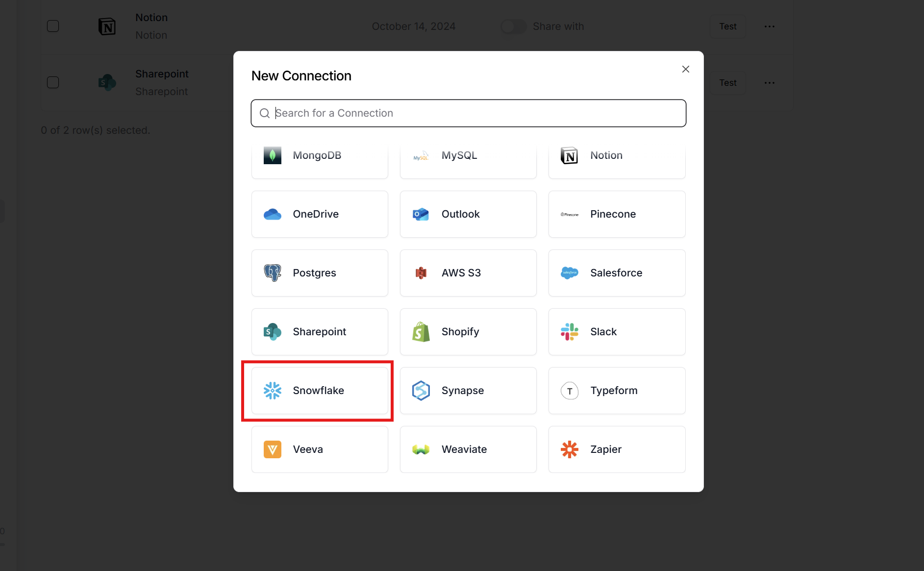Click the Veeva orange V icon
The image size is (924, 571).
tap(273, 449)
